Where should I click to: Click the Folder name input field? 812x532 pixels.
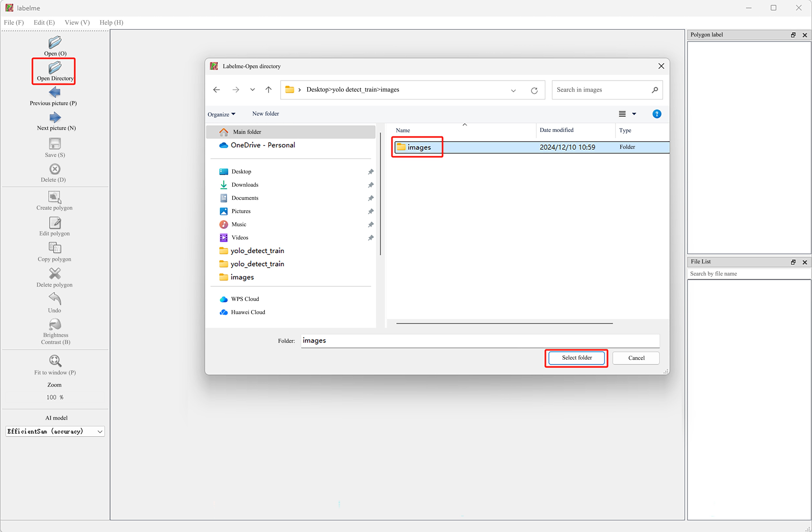[x=480, y=341]
